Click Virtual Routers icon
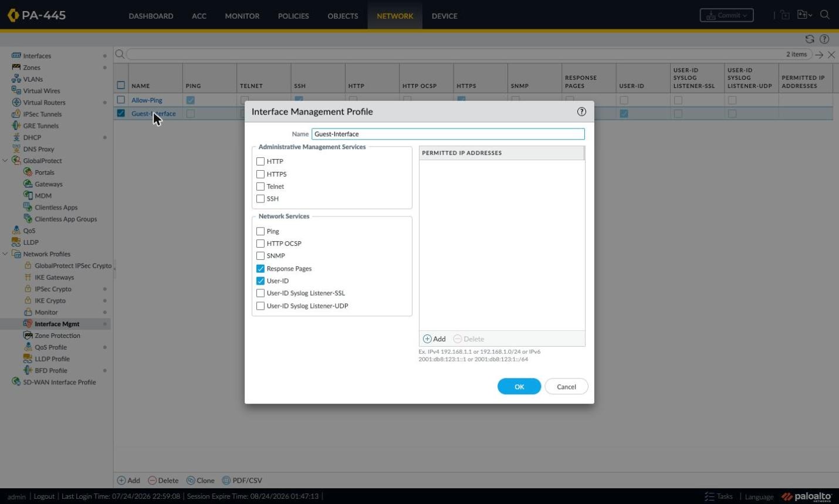 [16, 102]
